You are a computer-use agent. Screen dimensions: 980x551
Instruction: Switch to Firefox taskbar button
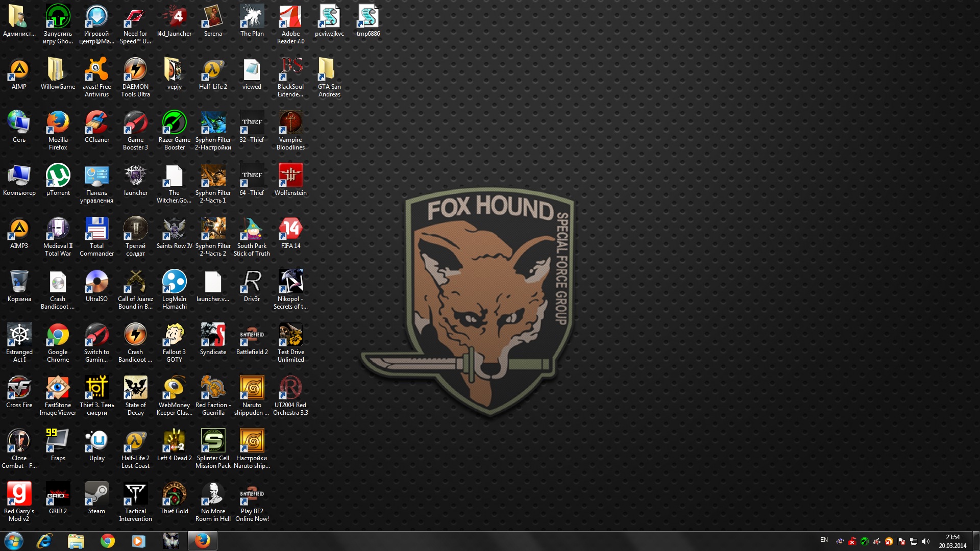tap(202, 541)
